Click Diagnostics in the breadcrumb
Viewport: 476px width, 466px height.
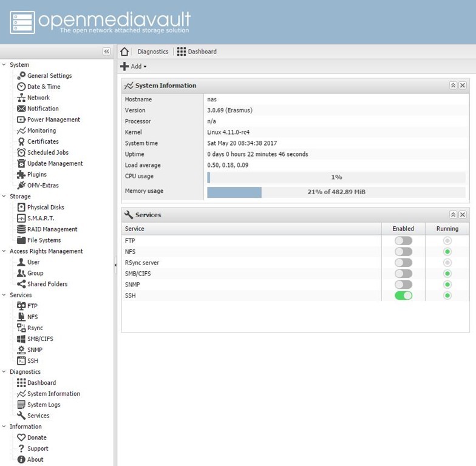tap(152, 52)
